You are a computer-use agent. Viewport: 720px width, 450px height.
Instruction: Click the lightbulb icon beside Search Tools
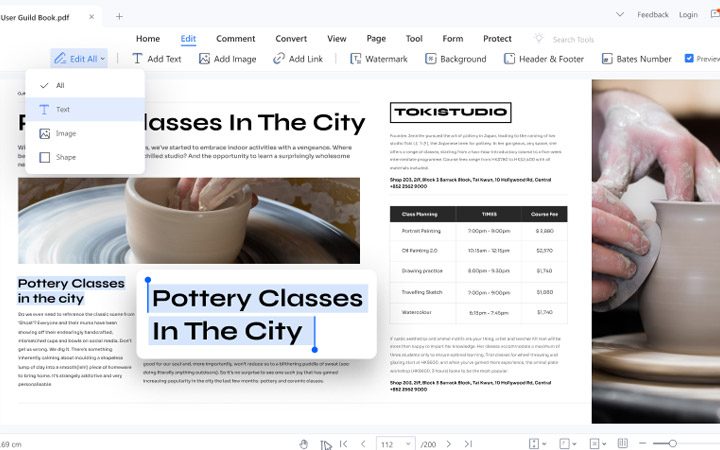[539, 39]
